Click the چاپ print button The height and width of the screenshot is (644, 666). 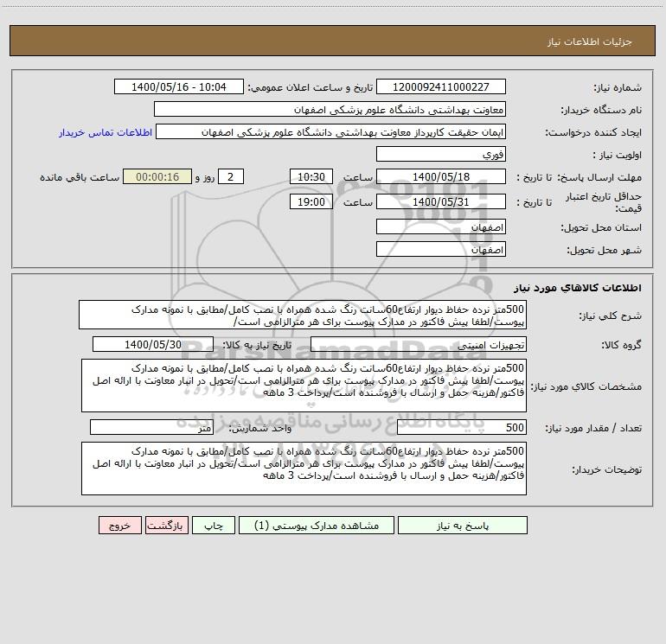(214, 526)
